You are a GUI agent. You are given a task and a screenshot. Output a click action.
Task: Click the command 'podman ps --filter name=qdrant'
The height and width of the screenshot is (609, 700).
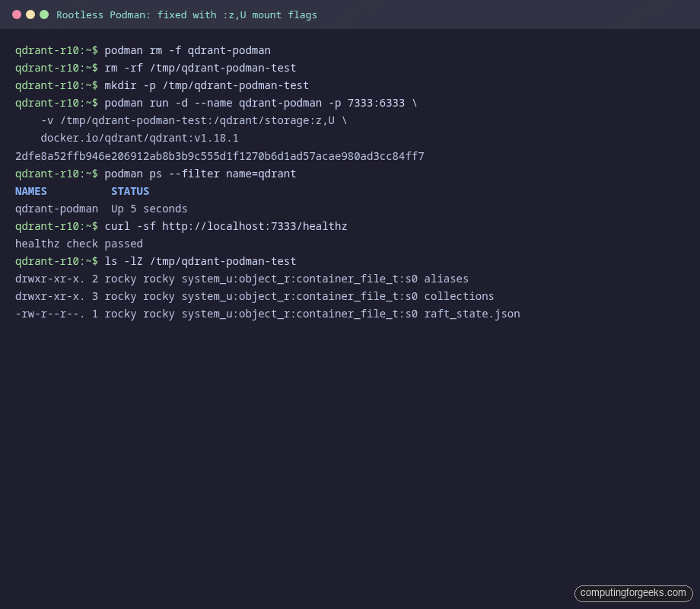[200, 174]
